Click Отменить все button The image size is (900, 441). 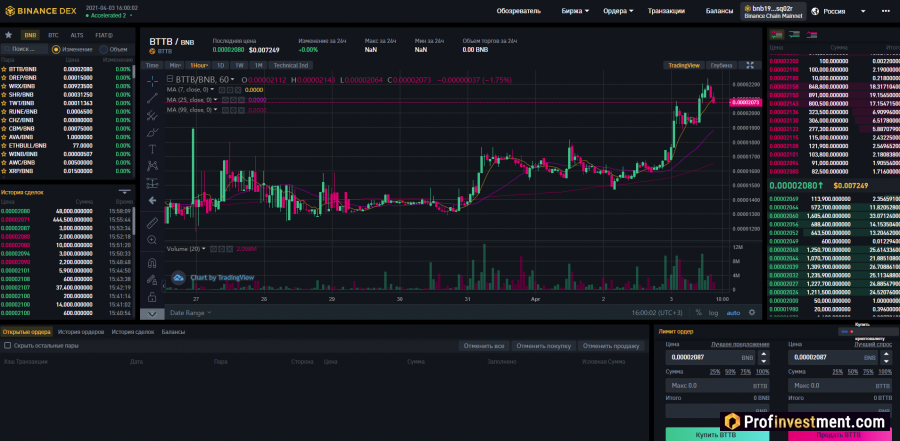484,346
